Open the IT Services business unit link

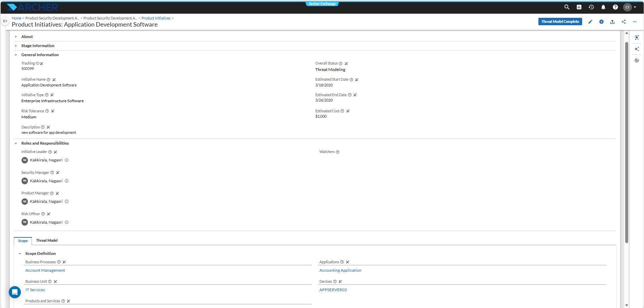pos(35,290)
